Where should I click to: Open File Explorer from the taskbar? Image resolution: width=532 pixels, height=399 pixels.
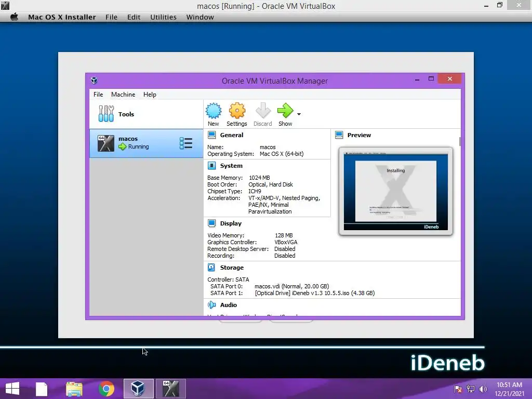click(x=74, y=389)
